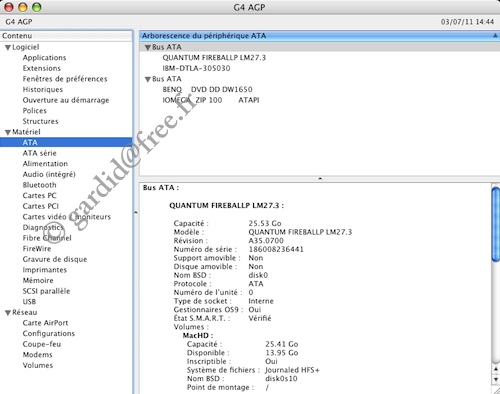500x394 pixels.
Task: Open Fenêtres de préférences entry
Action: point(65,79)
